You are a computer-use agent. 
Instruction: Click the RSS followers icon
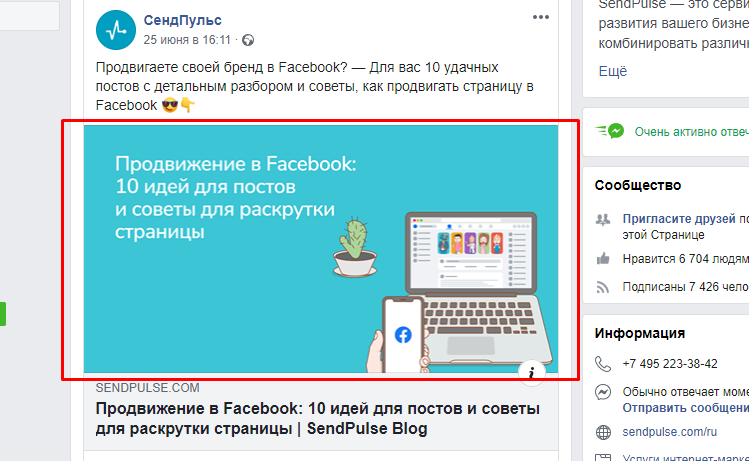(x=603, y=287)
